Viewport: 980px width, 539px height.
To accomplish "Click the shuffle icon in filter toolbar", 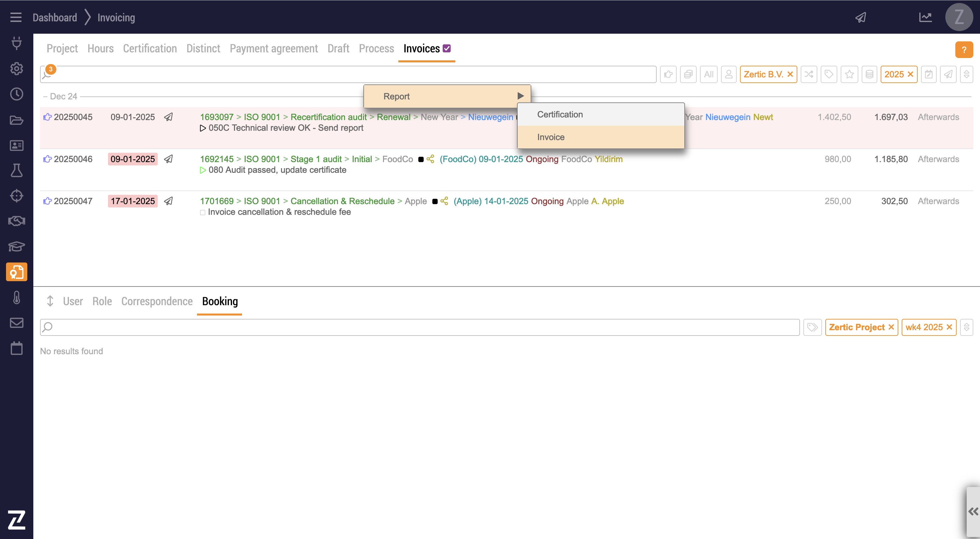I will pyautogui.click(x=809, y=74).
